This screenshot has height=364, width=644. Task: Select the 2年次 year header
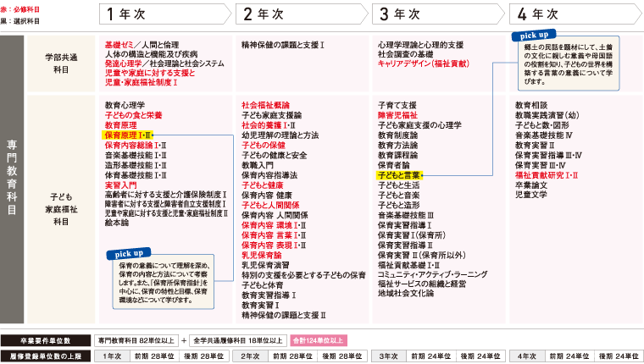302,14
